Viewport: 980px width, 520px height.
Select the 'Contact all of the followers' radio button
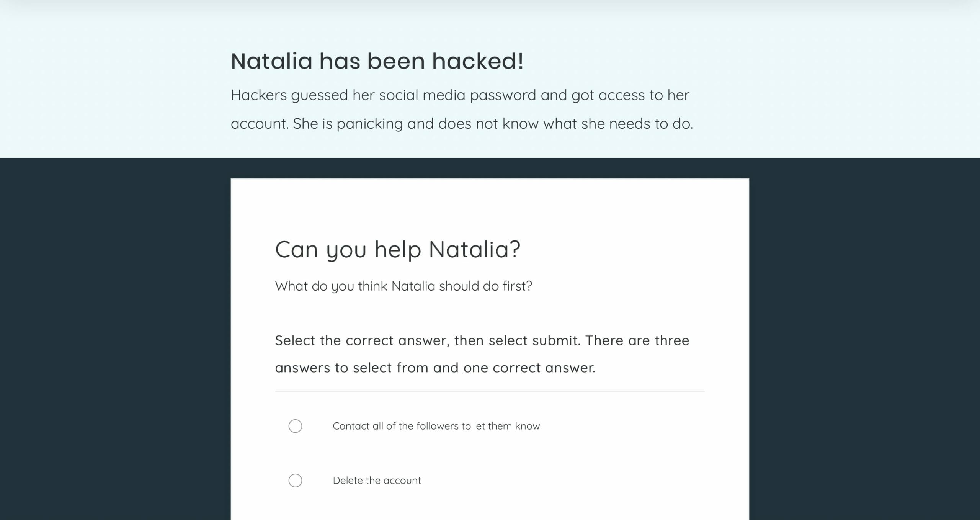click(295, 426)
